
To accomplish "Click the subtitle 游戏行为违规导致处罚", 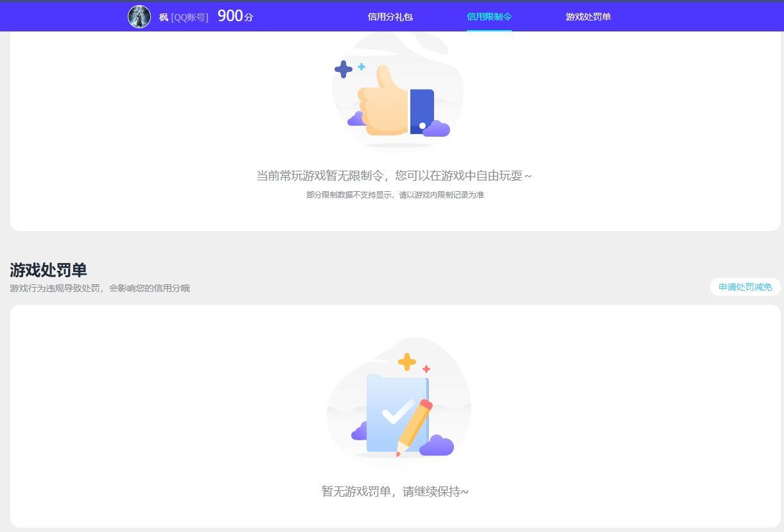I will coord(55,288).
